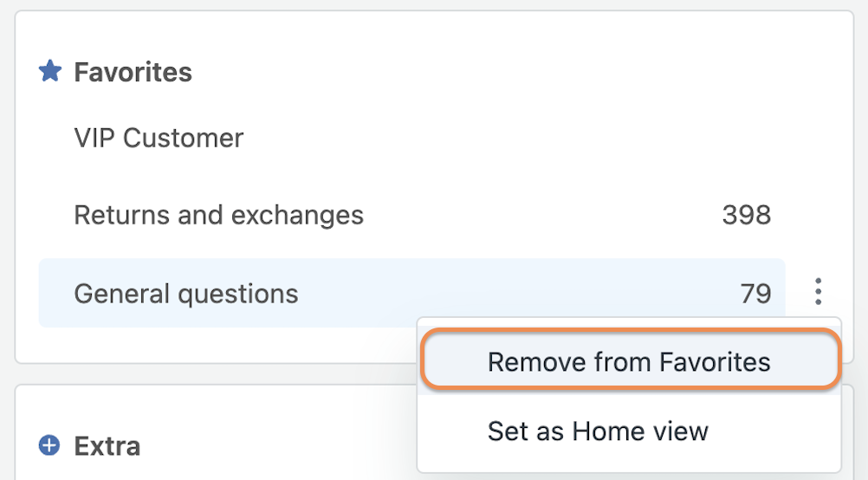Click empty space right of VIP Customer

(498, 138)
